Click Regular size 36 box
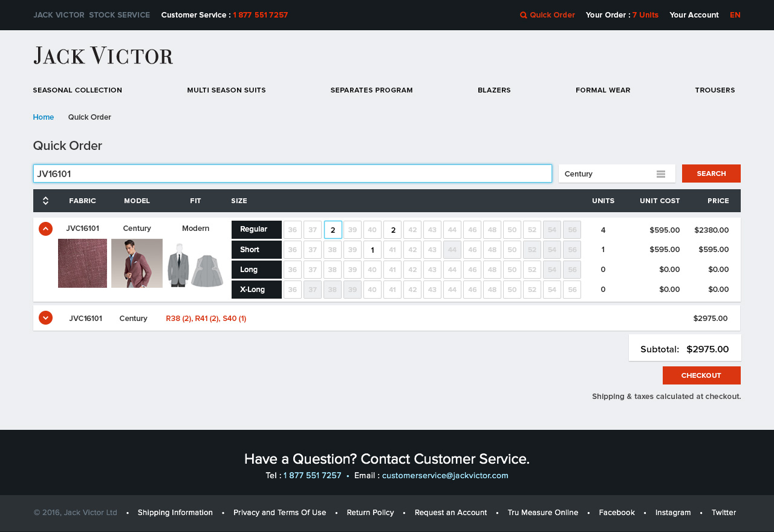The width and height of the screenshot is (774, 532). [x=293, y=230]
